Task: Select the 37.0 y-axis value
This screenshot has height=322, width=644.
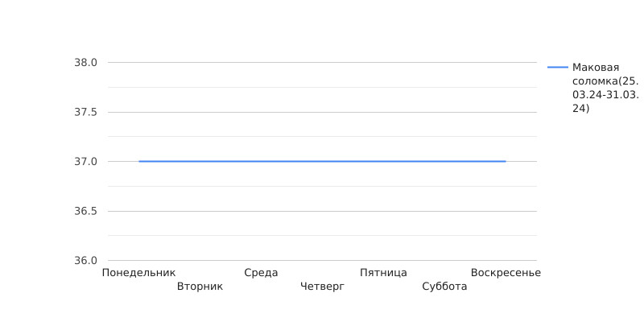Action: click(x=85, y=162)
